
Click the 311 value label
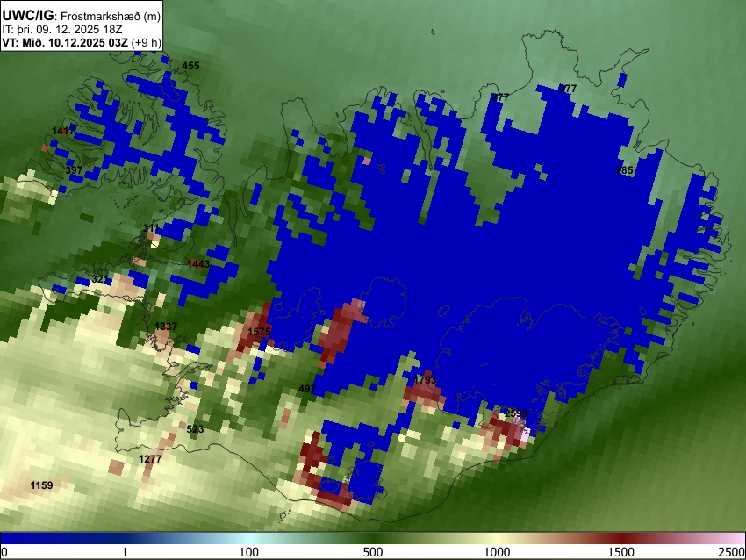pyautogui.click(x=151, y=228)
